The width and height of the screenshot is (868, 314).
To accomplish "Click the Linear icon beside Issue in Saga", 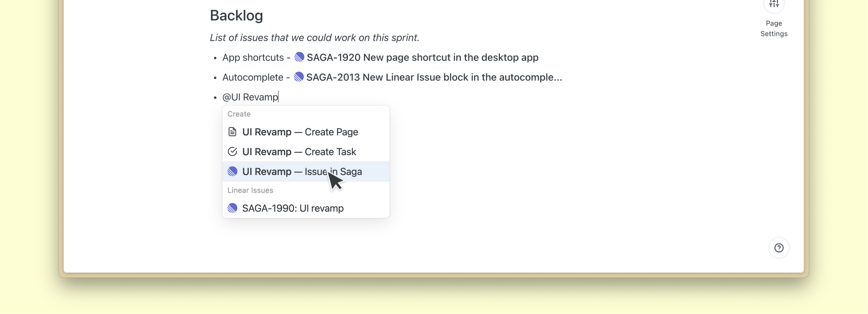I will pyautogui.click(x=232, y=171).
